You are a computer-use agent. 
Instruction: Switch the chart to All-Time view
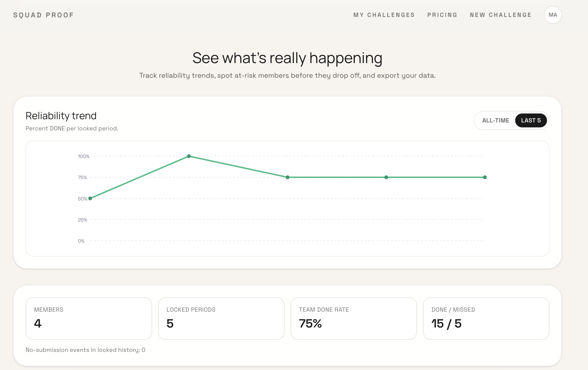pyautogui.click(x=496, y=120)
